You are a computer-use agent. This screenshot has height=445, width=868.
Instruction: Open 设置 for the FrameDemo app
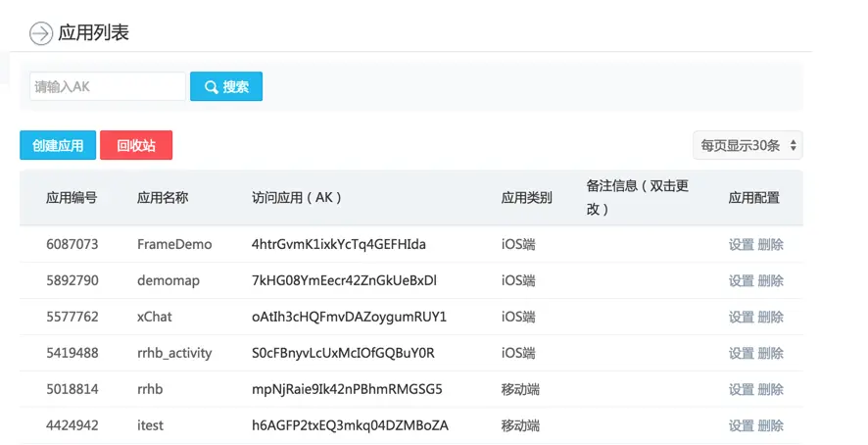(x=742, y=244)
